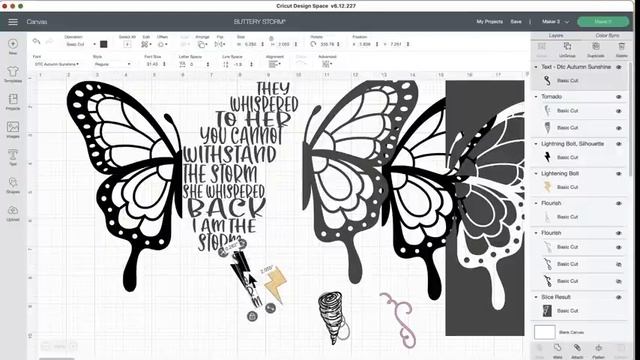Viewport: 640px width, 360px height.
Task: Toggle visibility of the Tornado group
Action: click(619, 97)
